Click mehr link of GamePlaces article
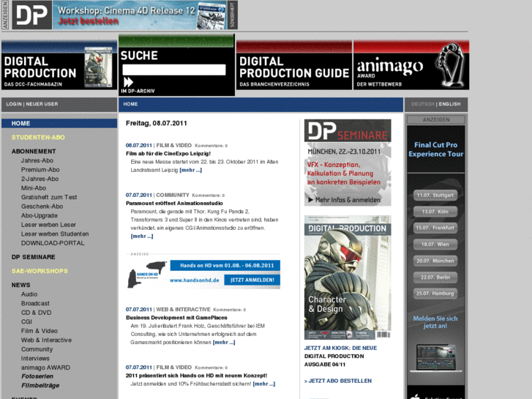Image resolution: width=532 pixels, height=399 pixels. pyautogui.click(x=224, y=343)
